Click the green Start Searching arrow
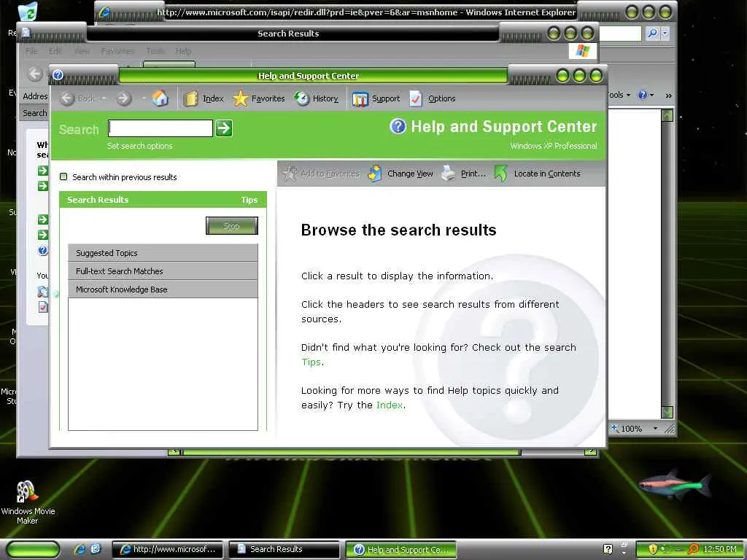 point(224,128)
